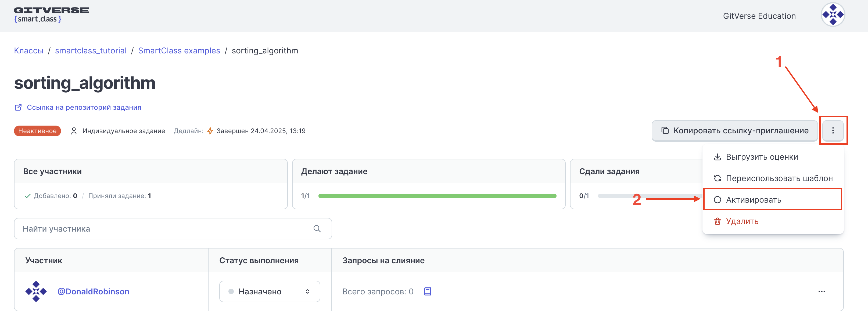The width and height of the screenshot is (868, 329).
Task: Click the Приняли задание: 1 text
Action: (x=120, y=196)
